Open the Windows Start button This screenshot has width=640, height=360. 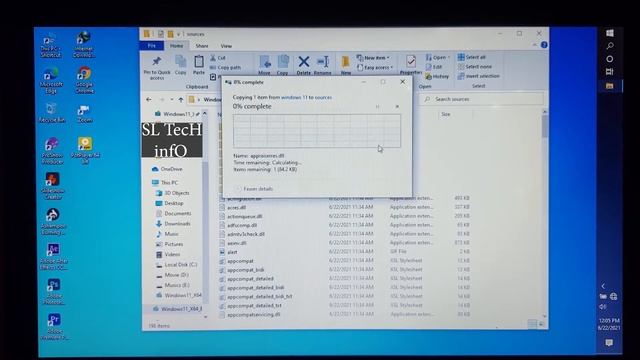[609, 33]
